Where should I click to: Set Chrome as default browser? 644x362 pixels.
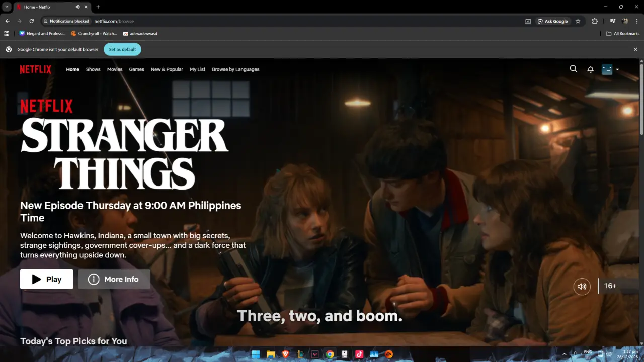pyautogui.click(x=122, y=49)
